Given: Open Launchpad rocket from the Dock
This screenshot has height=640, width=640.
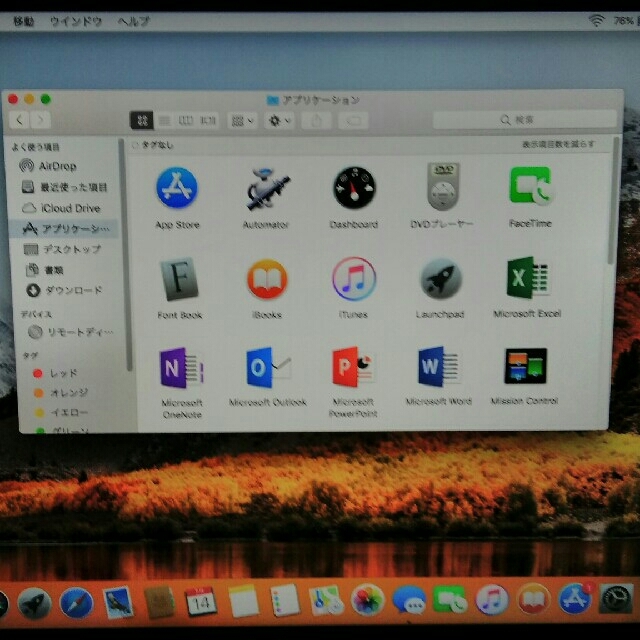Looking at the screenshot, I should coord(35,603).
